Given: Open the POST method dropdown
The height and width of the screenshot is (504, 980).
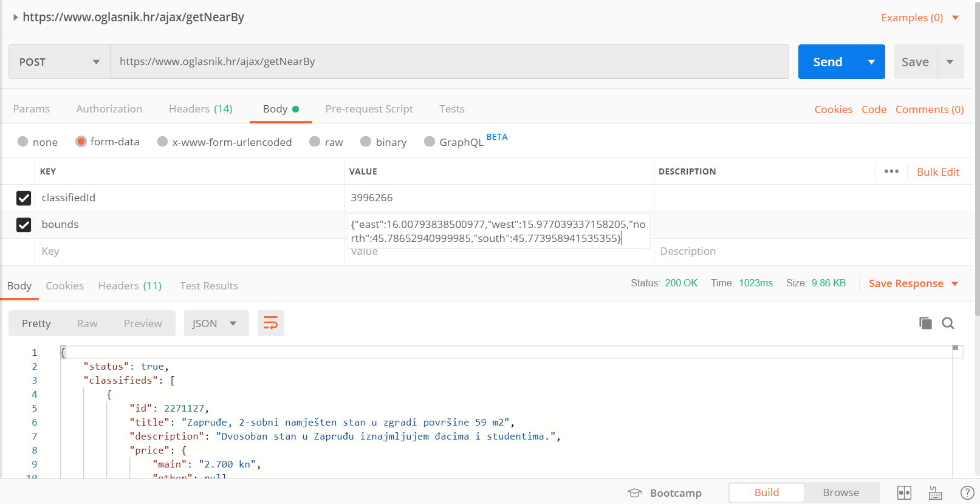Looking at the screenshot, I should 60,62.
